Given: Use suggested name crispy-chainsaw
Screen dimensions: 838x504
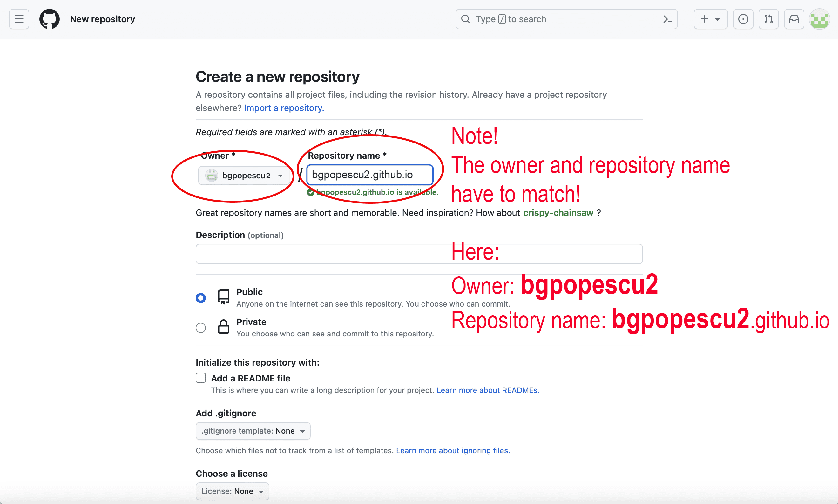Looking at the screenshot, I should pyautogui.click(x=558, y=213).
